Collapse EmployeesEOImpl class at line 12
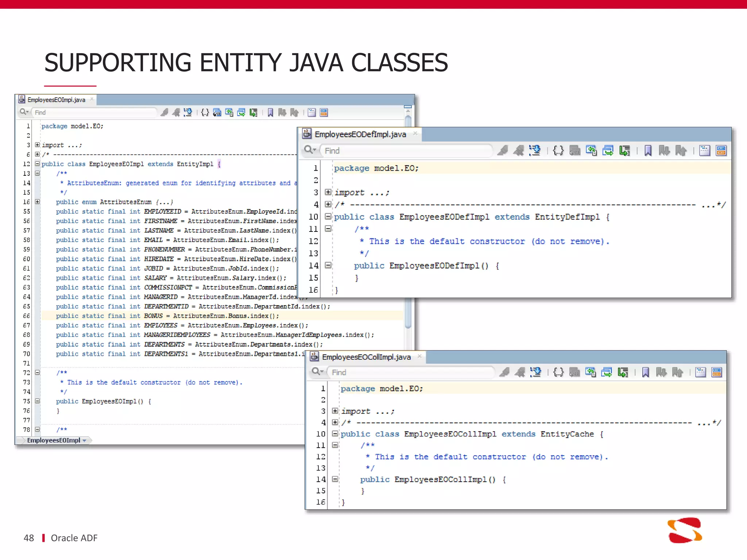 coord(37,164)
